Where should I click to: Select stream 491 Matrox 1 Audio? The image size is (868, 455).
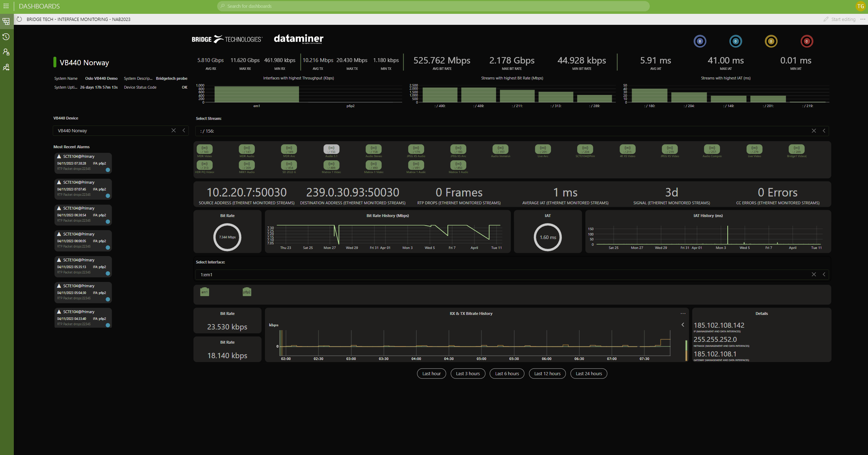(416, 165)
